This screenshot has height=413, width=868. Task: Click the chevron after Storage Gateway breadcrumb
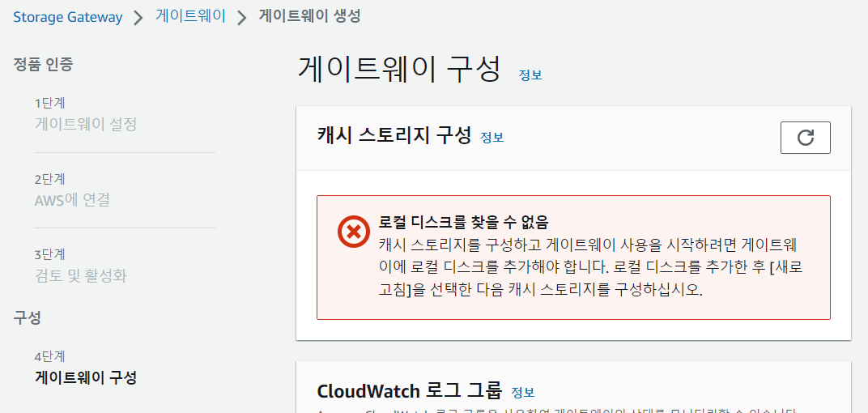[x=138, y=18]
